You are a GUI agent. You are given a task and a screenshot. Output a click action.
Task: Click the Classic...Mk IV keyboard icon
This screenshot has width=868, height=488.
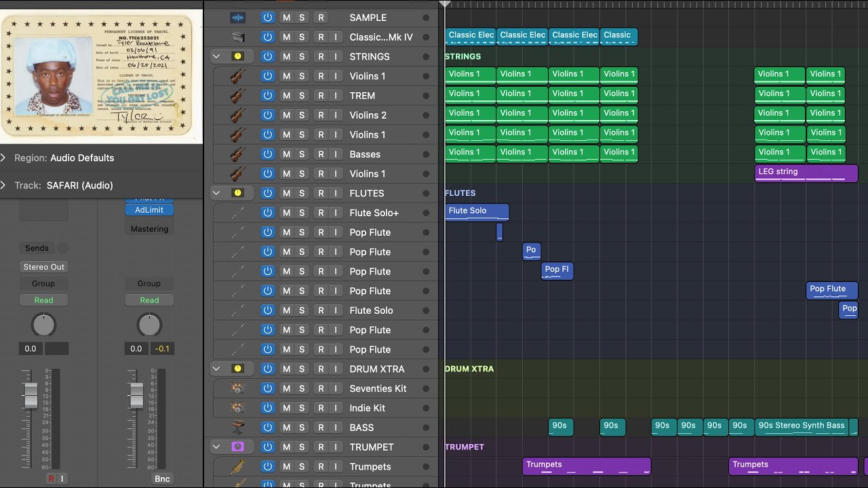point(238,37)
